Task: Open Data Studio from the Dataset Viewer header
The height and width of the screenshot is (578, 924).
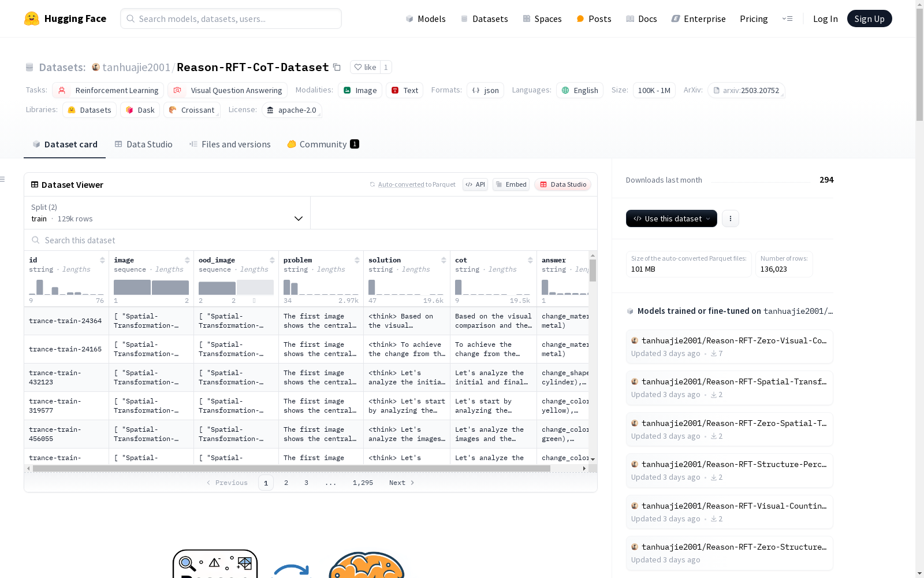Action: click(563, 184)
